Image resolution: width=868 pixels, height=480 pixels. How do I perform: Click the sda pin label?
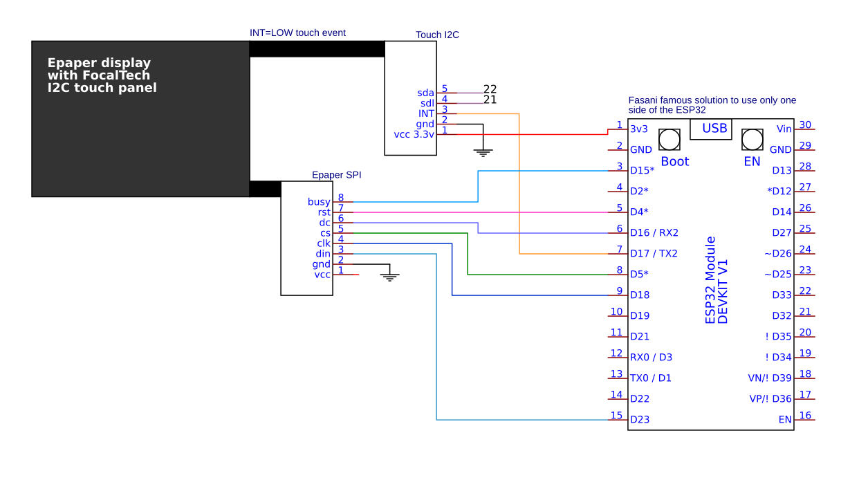point(425,93)
